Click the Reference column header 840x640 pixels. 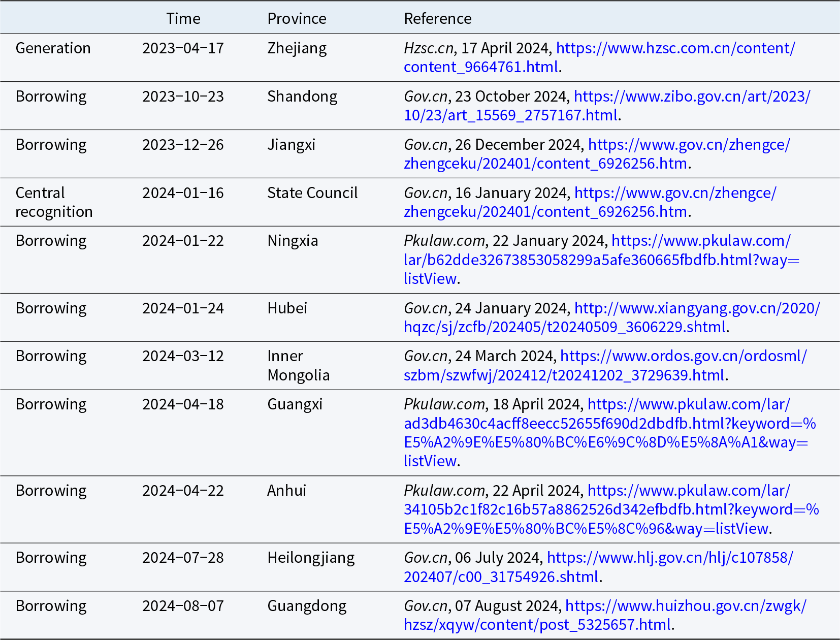(x=438, y=19)
